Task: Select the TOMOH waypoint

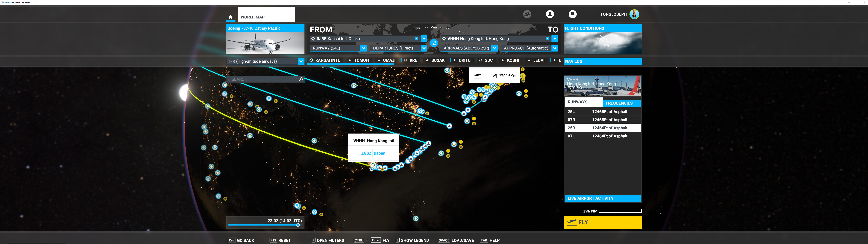Action: 359,60
